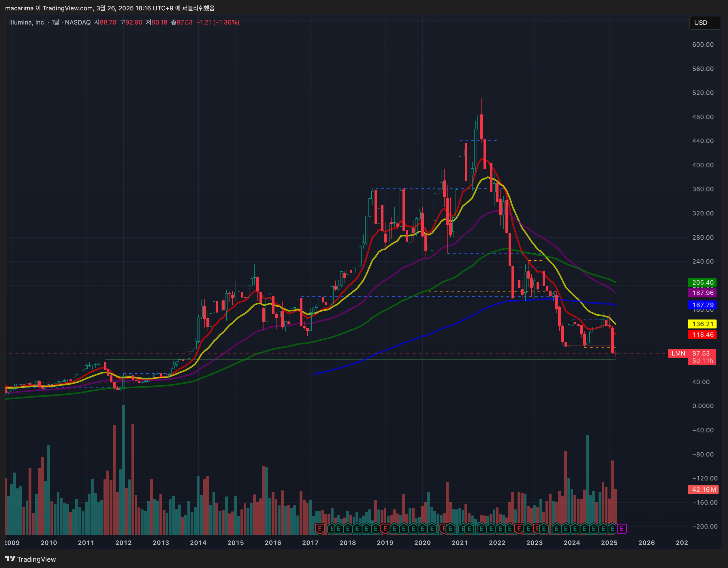Click the leftmost red earnings marker near 2017
This screenshot has width=728, height=568.
point(320,528)
